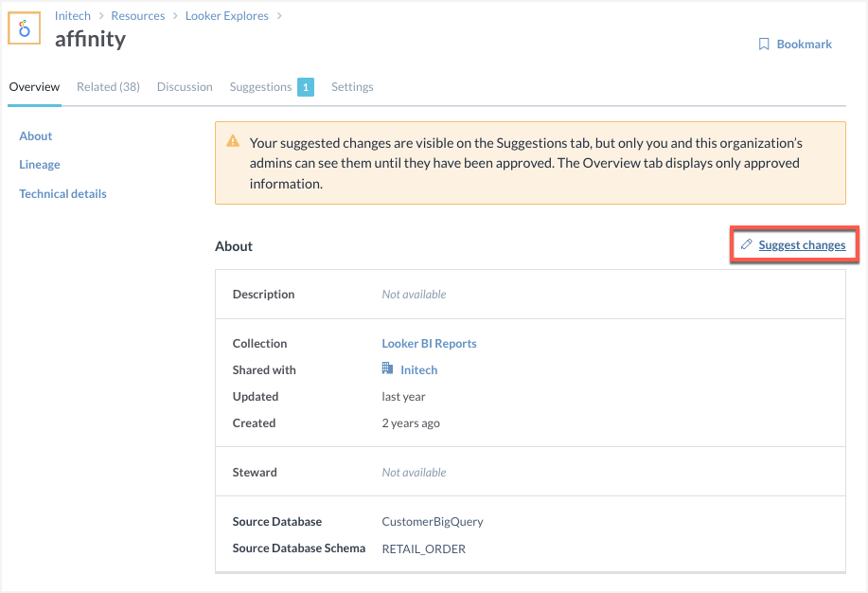Screen dimensions: 868x593
Task: Click the CustomerBigQuery source database value
Action: (x=433, y=522)
